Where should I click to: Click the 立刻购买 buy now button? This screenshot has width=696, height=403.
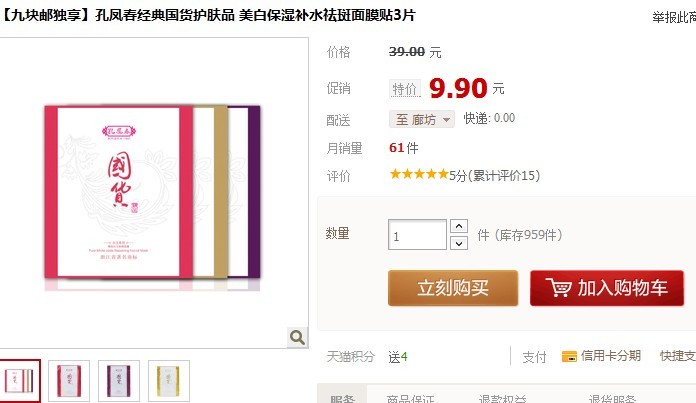[453, 288]
